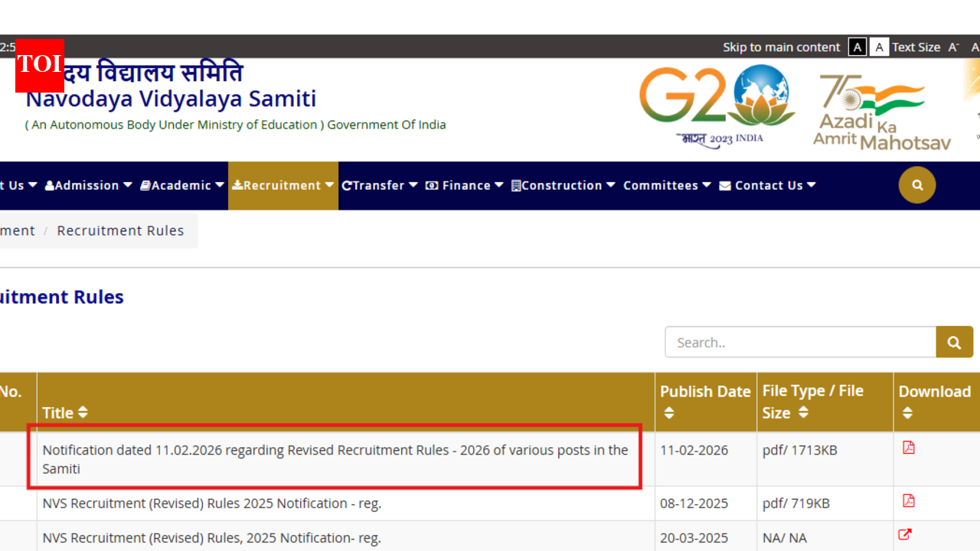This screenshot has height=551, width=980.
Task: Download PDF for the 11.02.2026 notification
Action: (908, 447)
